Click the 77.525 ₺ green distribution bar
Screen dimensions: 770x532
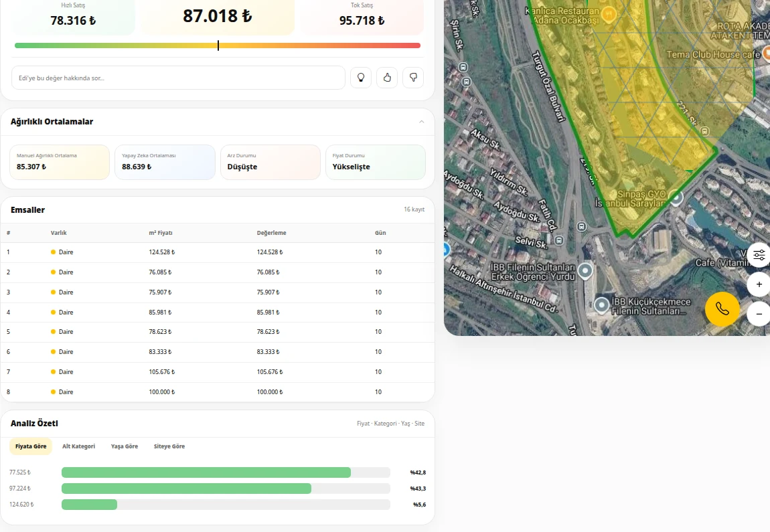point(206,472)
